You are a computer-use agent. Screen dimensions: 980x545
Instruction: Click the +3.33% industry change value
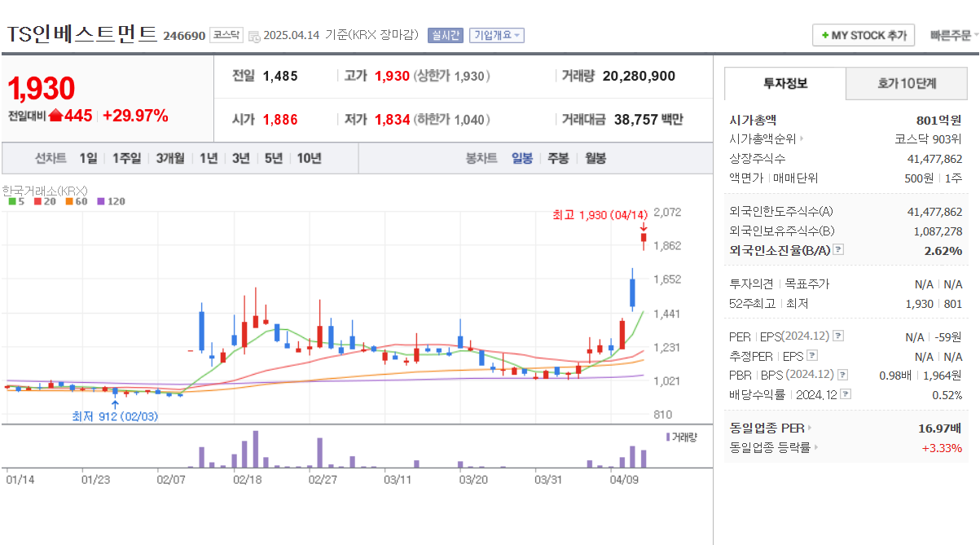tap(942, 447)
